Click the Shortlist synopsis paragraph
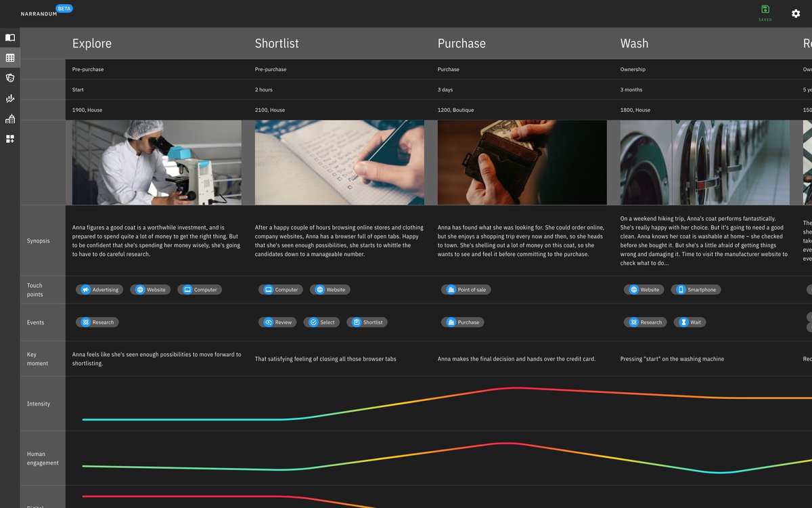The width and height of the screenshot is (812, 508). point(339,241)
